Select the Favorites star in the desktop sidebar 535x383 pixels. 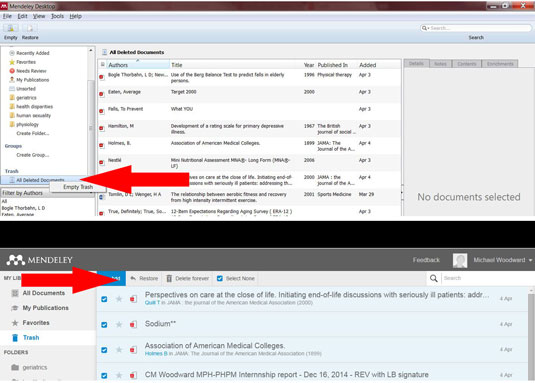[12, 62]
